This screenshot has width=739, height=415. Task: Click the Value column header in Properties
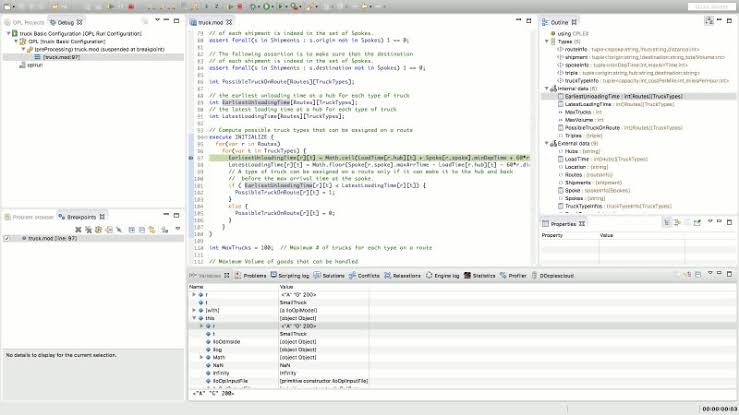pyautogui.click(x=607, y=235)
